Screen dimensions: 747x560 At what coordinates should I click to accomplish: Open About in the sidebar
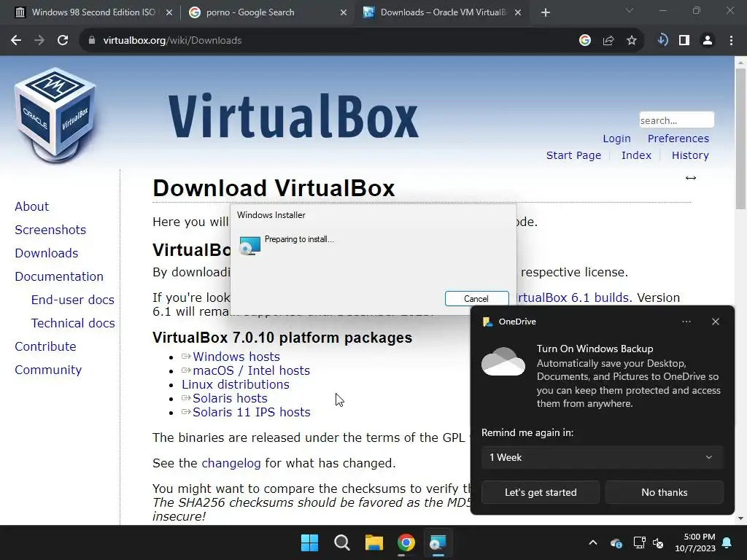coord(32,206)
